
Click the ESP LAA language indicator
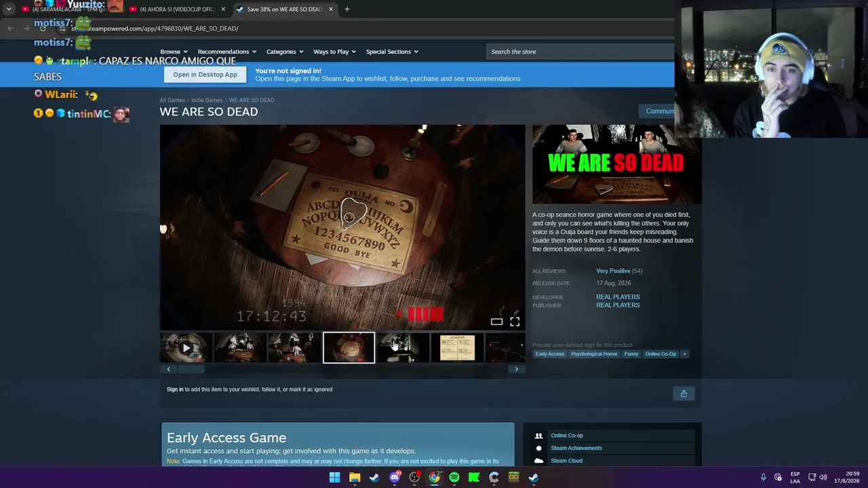click(795, 477)
